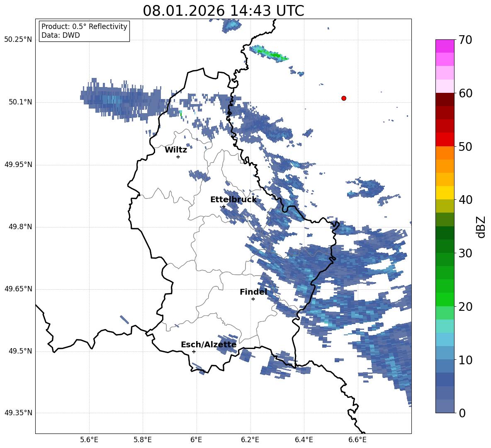Click the 6.6°E longitude label
Image resolution: width=491 pixels, height=448 pixels.
357,440
